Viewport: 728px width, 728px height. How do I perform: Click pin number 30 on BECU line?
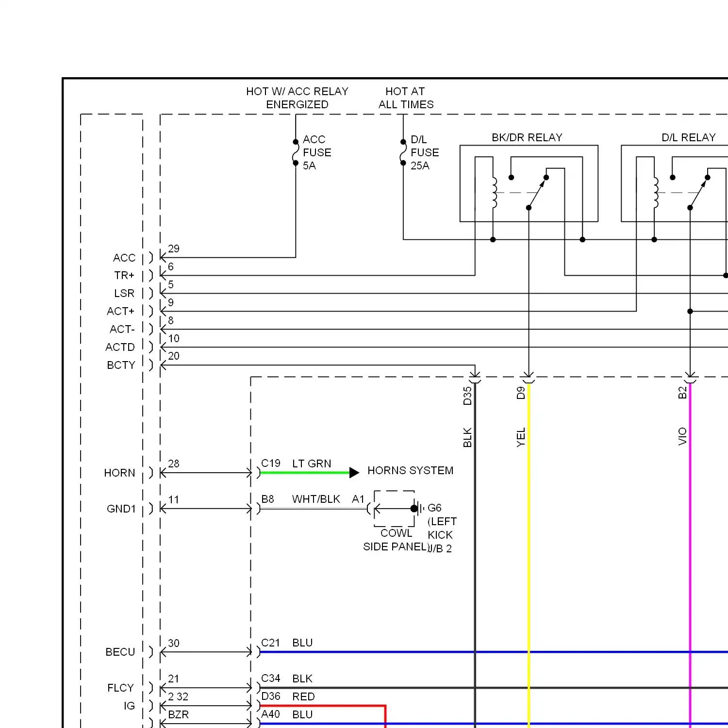pos(174,643)
